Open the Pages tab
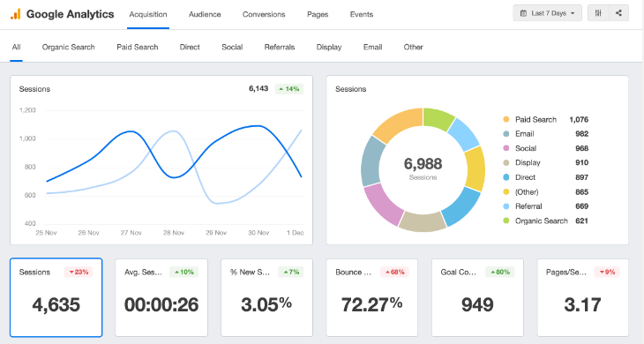The image size is (644, 344). [318, 14]
